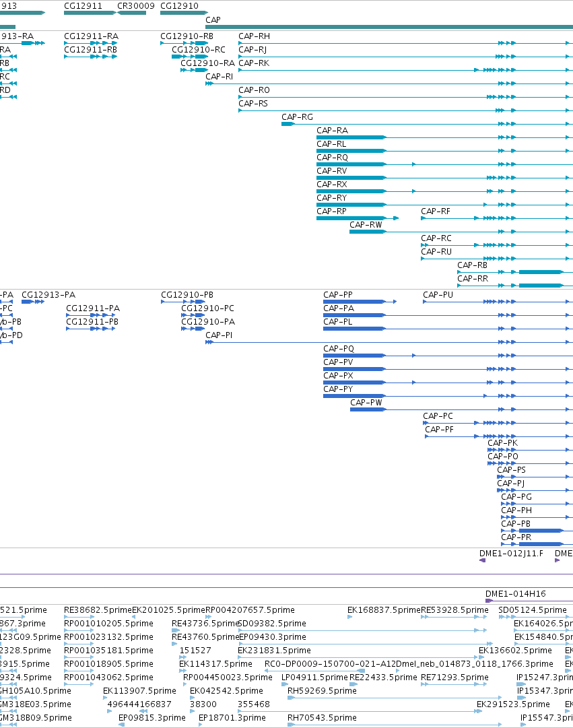The height and width of the screenshot is (728, 573).
Task: Click feature labeled 355468
Action: (254, 704)
